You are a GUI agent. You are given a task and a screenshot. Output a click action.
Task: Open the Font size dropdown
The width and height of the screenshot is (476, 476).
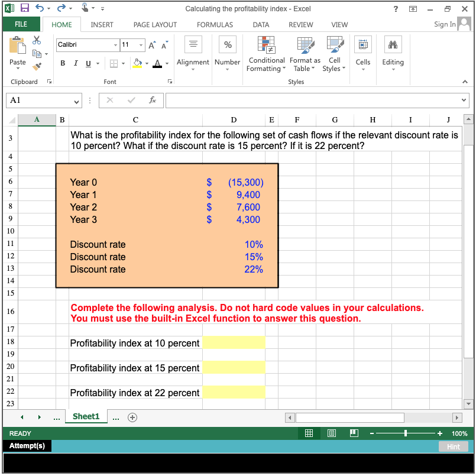click(x=140, y=45)
